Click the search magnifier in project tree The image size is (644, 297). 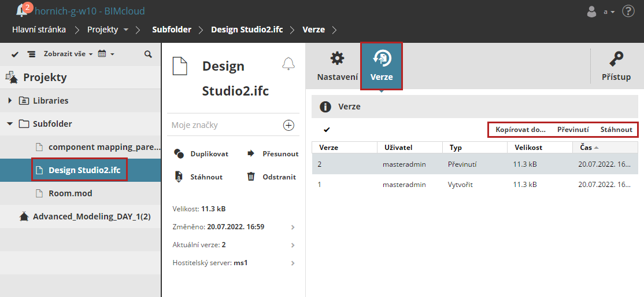coord(148,54)
